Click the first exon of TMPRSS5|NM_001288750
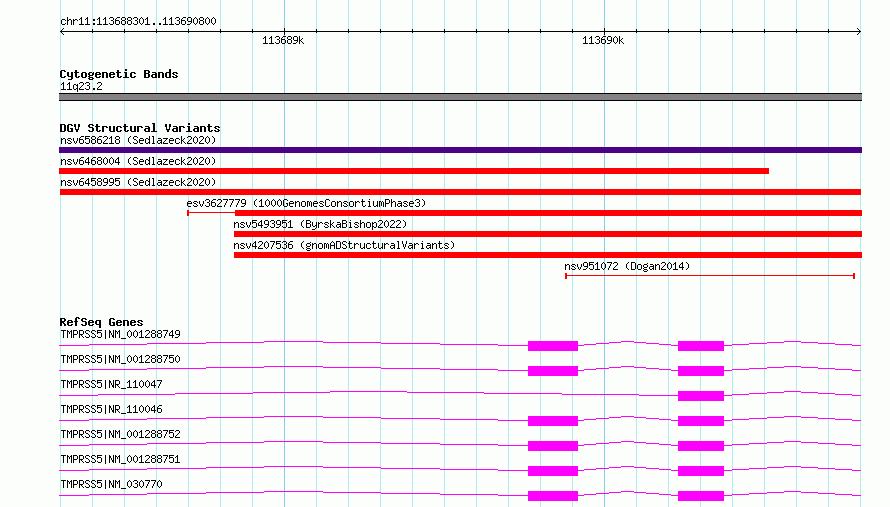The height and width of the screenshot is (507, 890). click(553, 371)
